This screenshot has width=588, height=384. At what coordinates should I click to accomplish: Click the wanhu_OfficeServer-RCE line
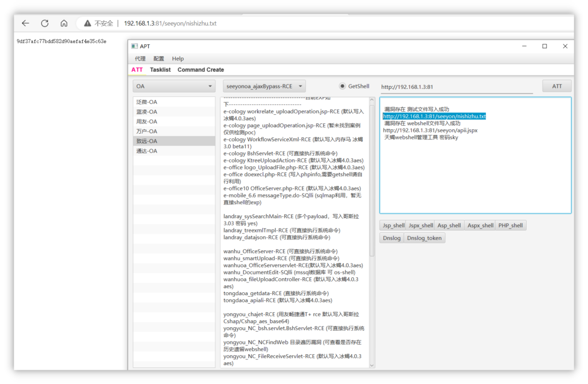[x=280, y=251]
